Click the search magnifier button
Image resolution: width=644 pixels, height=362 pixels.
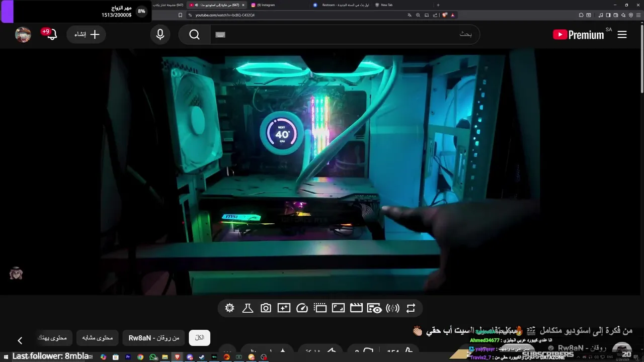pos(195,35)
